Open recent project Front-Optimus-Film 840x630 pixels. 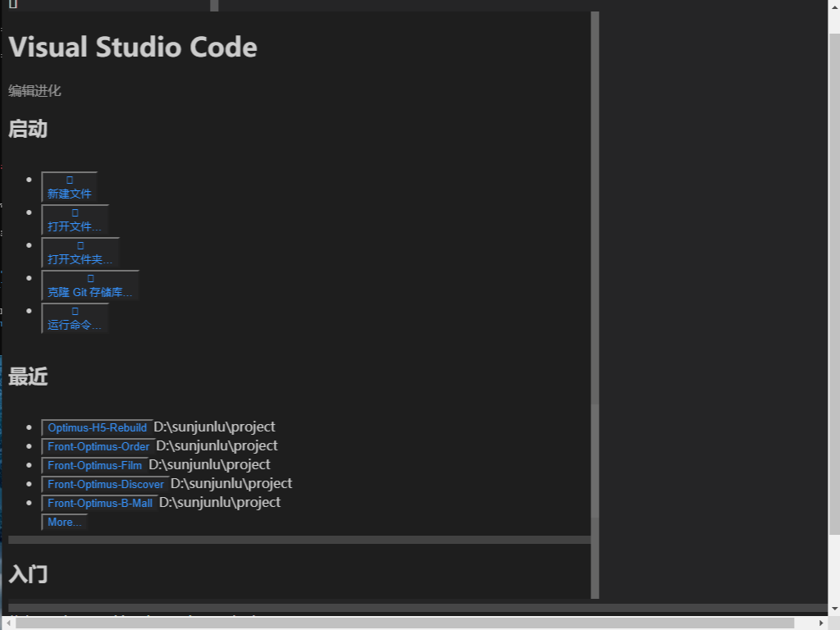(x=95, y=465)
